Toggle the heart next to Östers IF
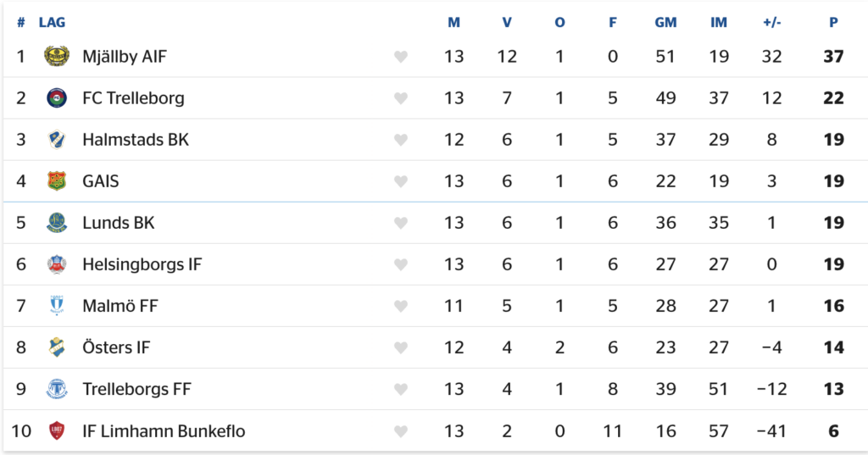The image size is (868, 455). pyautogui.click(x=401, y=347)
